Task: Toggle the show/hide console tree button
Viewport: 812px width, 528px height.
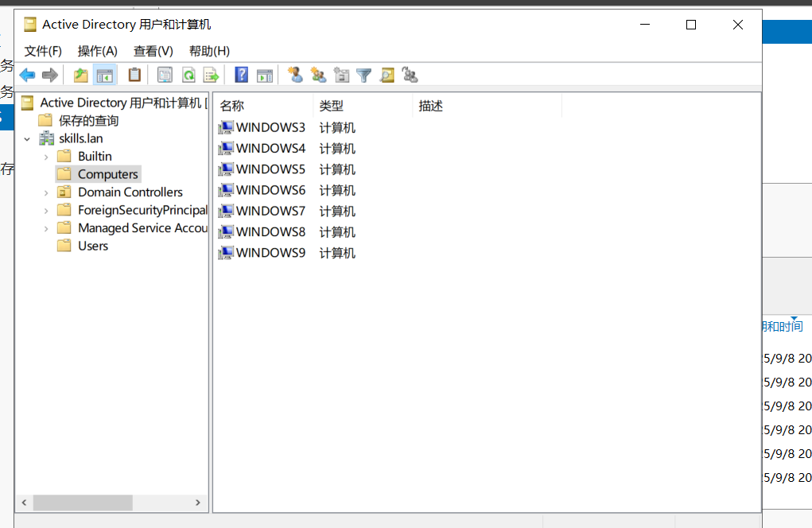Action: pos(104,75)
